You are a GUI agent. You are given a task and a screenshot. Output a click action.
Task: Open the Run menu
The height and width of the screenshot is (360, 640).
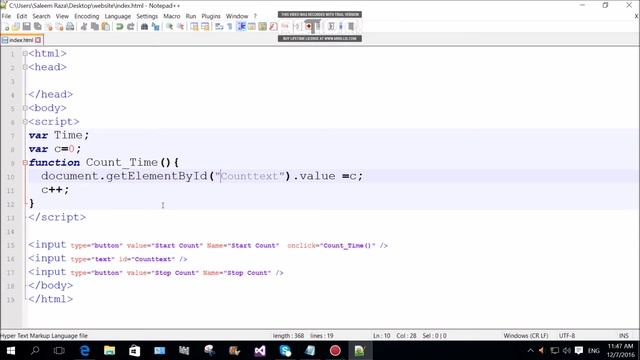tap(191, 16)
